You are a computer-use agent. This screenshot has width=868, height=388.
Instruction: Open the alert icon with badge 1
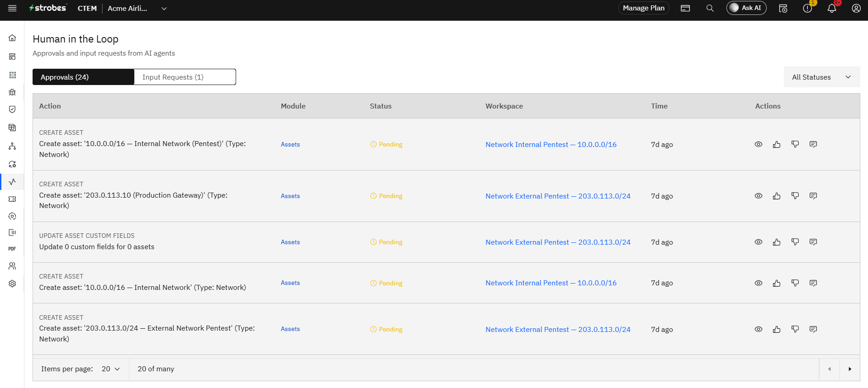[807, 8]
